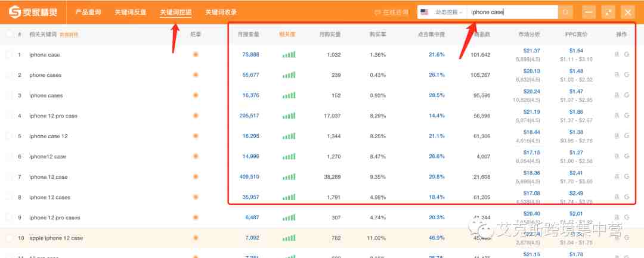
Task: Check the box for iphone case 12
Action: [x=9, y=136]
